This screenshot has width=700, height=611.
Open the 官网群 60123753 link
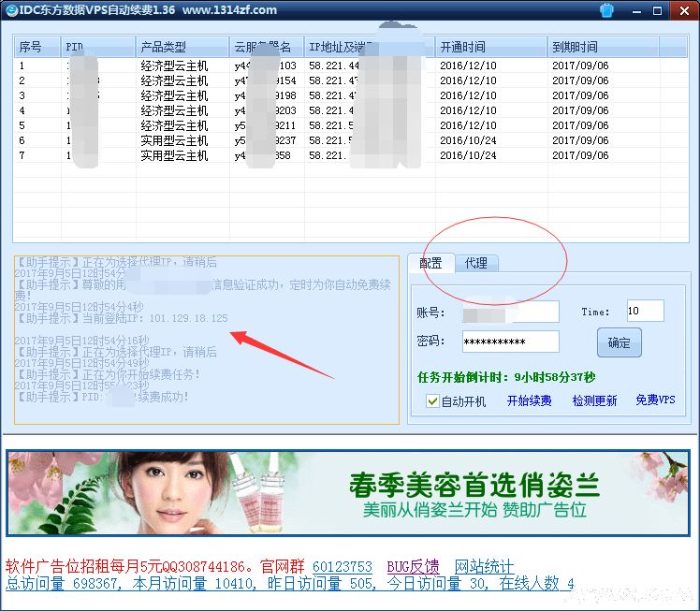pyautogui.click(x=342, y=567)
